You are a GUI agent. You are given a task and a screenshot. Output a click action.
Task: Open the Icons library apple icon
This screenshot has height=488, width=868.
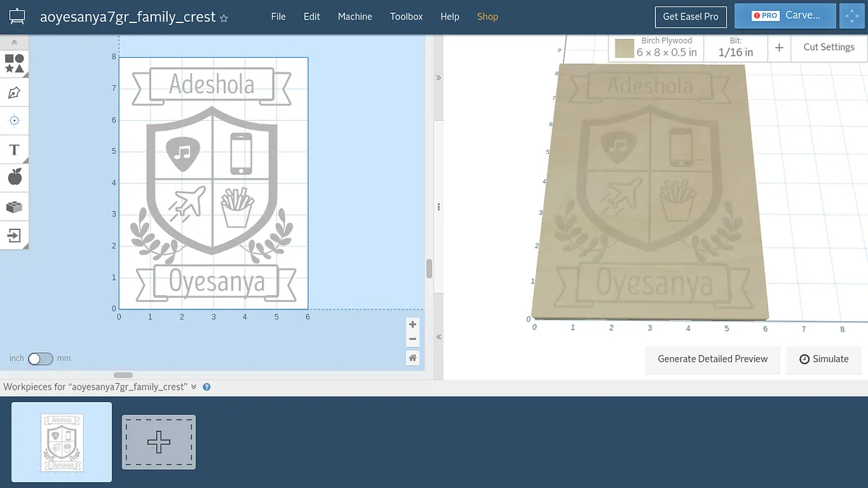[x=14, y=178]
